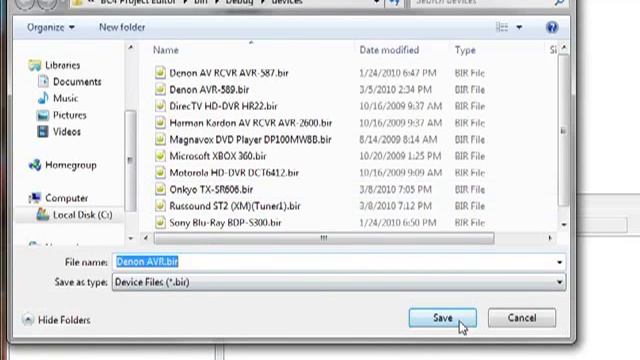Click file icon of Microsoft XBOX 360.bir
640x360 pixels.
pyautogui.click(x=160, y=156)
